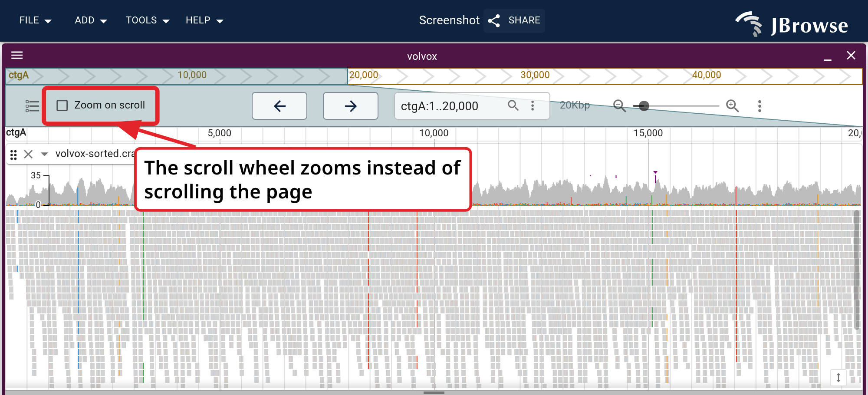This screenshot has height=395, width=868.
Task: Enable the Zoom on scroll checkbox
Action: pos(62,105)
